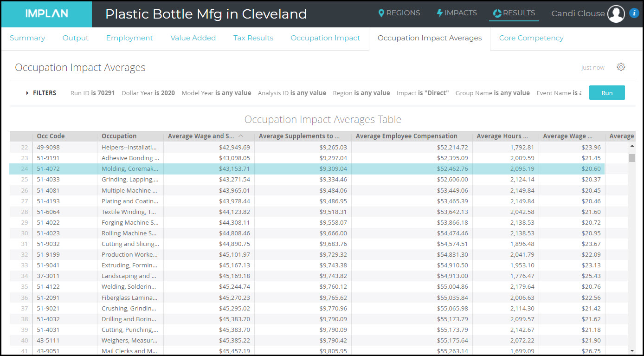
Task: Click project title Plastic Bottle Mfg in Cleveland
Action: pos(206,14)
